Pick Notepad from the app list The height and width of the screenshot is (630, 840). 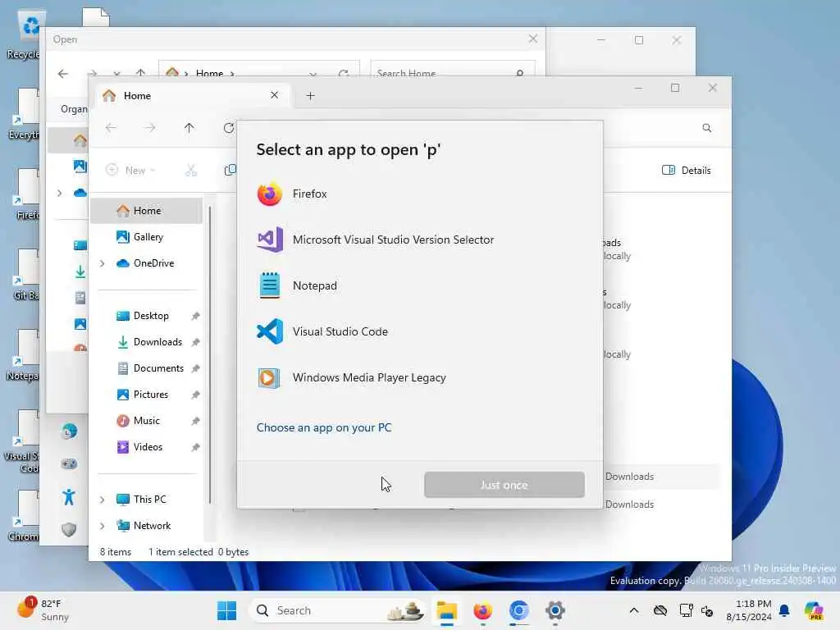(x=419, y=285)
